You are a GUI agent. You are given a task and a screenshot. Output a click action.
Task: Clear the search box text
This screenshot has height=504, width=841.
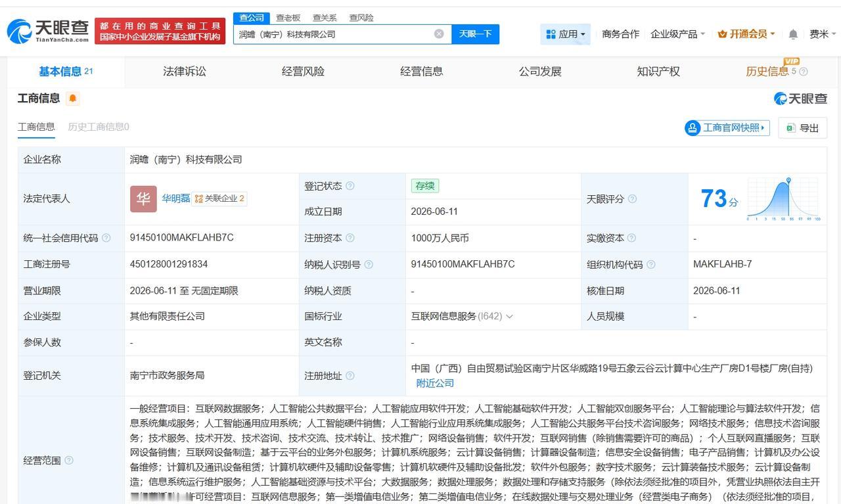point(439,34)
